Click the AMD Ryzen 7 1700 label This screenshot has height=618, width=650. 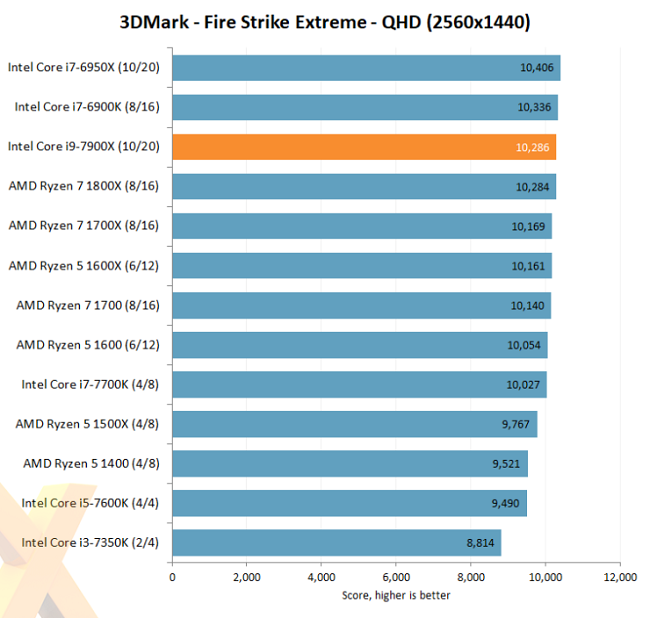(89, 305)
